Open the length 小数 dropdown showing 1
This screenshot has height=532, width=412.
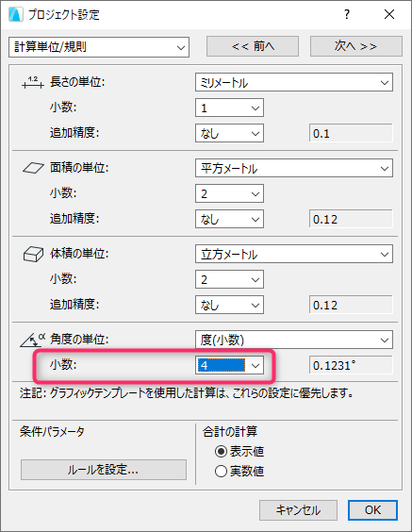[x=229, y=108]
